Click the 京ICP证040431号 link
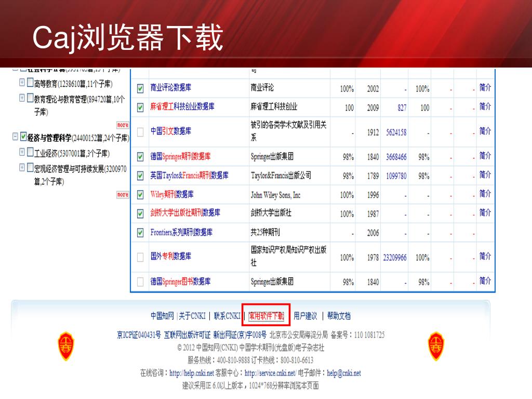The height and width of the screenshot is (399, 532). pos(139,335)
